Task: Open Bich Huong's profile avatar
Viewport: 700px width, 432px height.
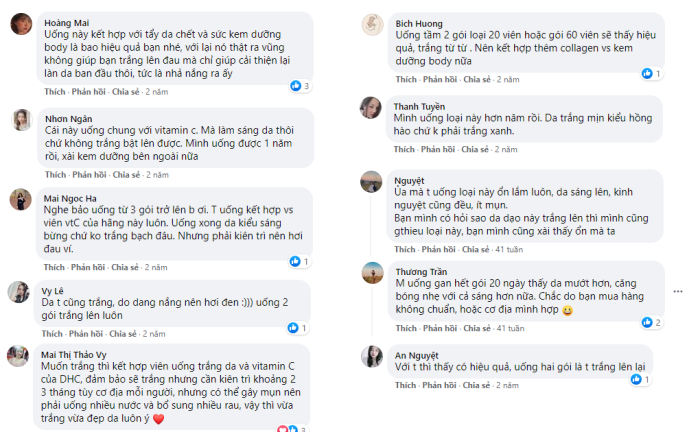Action: tap(372, 24)
